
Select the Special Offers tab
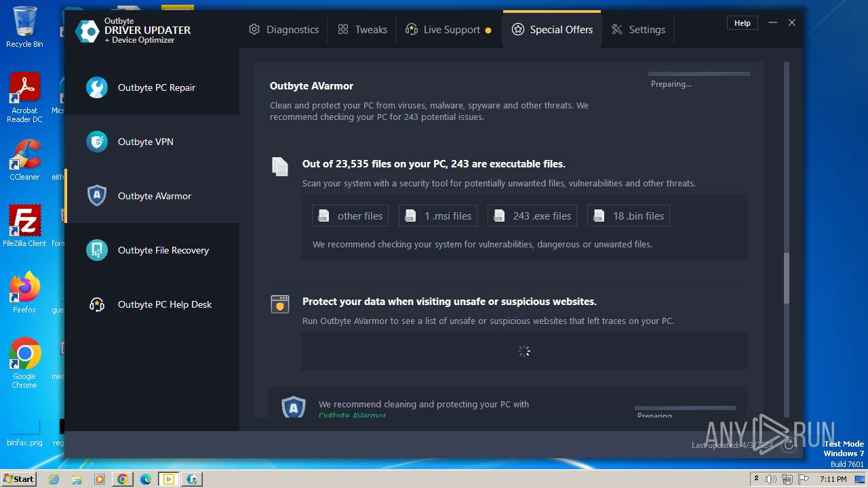(552, 30)
